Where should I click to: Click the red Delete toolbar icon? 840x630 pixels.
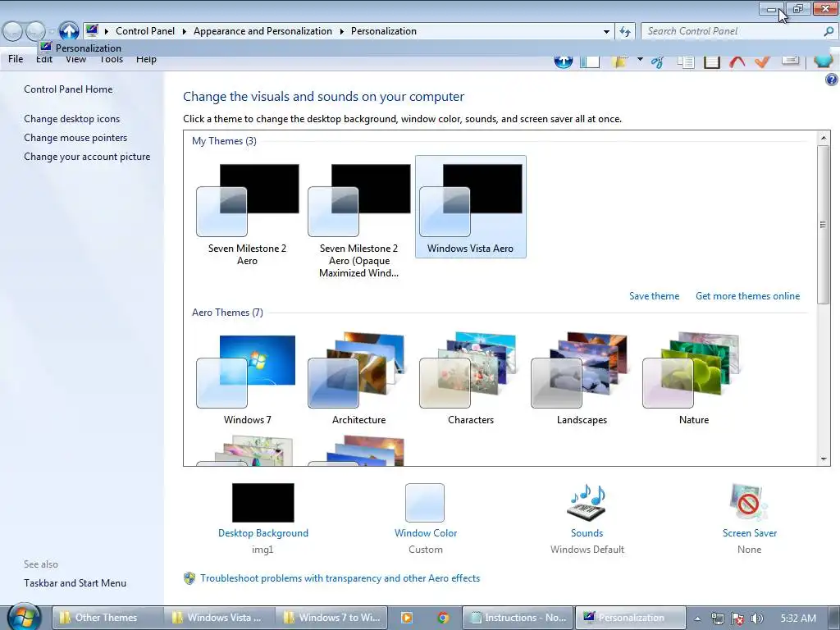pos(737,62)
